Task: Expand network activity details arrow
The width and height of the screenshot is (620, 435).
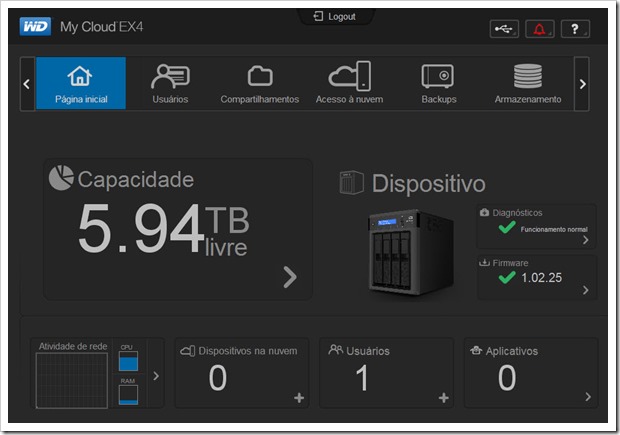Action: [x=156, y=376]
